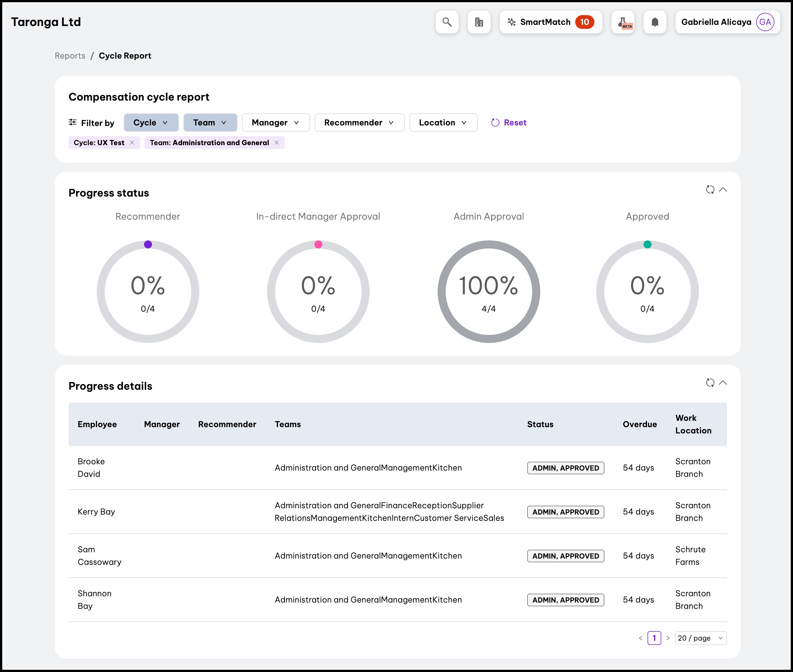The image size is (793, 672).
Task: Open the Cycle filter dropdown
Action: pyautogui.click(x=151, y=123)
